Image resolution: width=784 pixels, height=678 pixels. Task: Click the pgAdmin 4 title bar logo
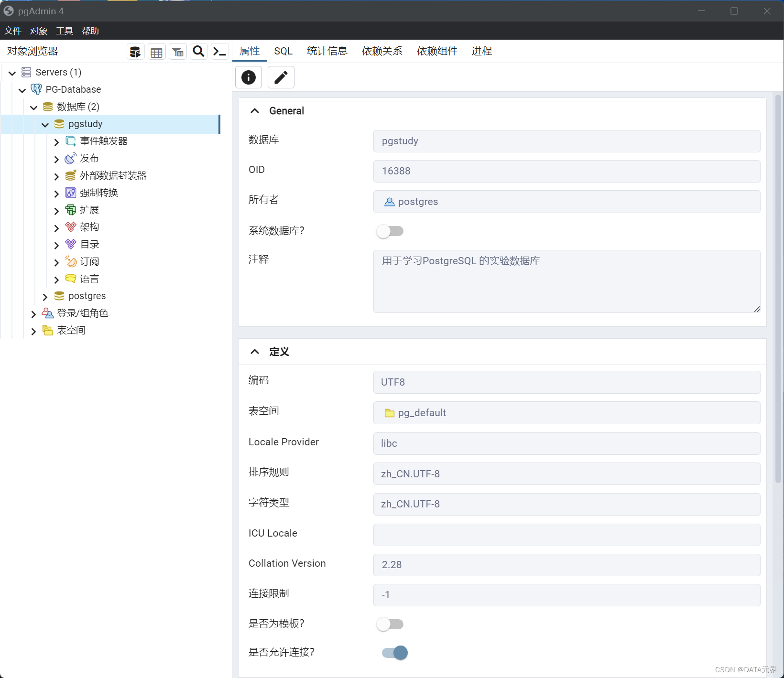tap(9, 11)
